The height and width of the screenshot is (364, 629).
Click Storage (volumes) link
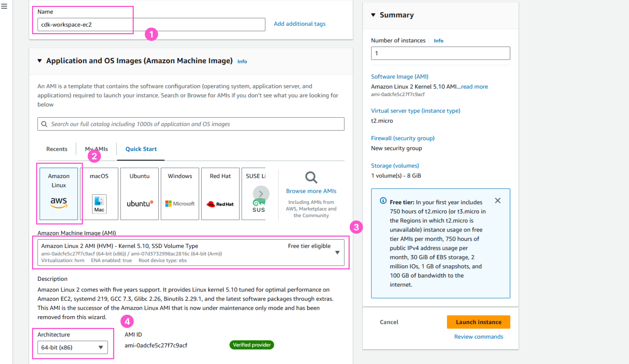click(x=395, y=166)
